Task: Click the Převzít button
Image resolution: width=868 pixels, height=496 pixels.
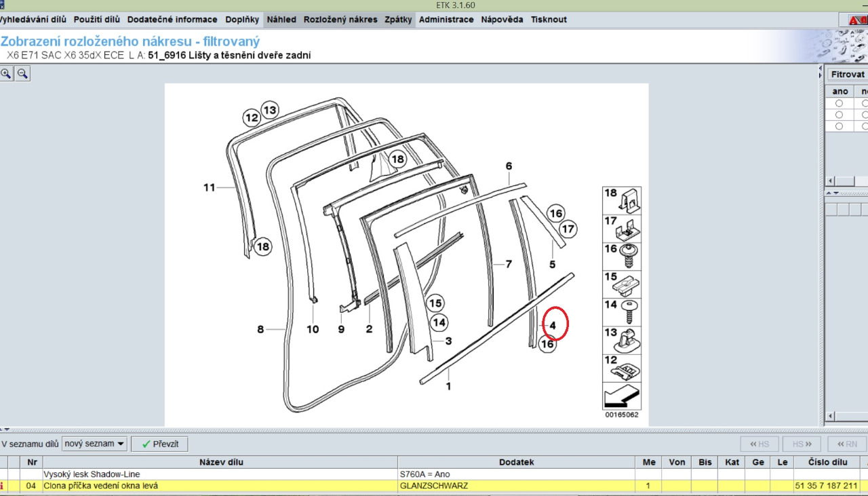Action: [159, 444]
